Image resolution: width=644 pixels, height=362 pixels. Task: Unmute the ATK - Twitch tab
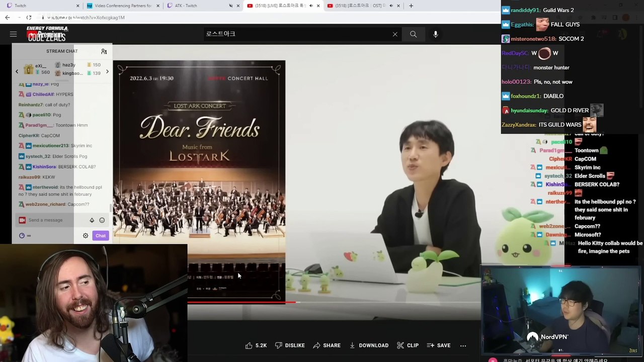[231, 6]
